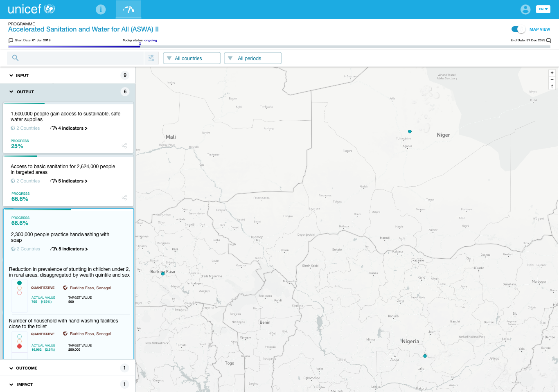Click globe icon beside water supplies 2 Countries
This screenshot has height=392, width=559.
13,128
